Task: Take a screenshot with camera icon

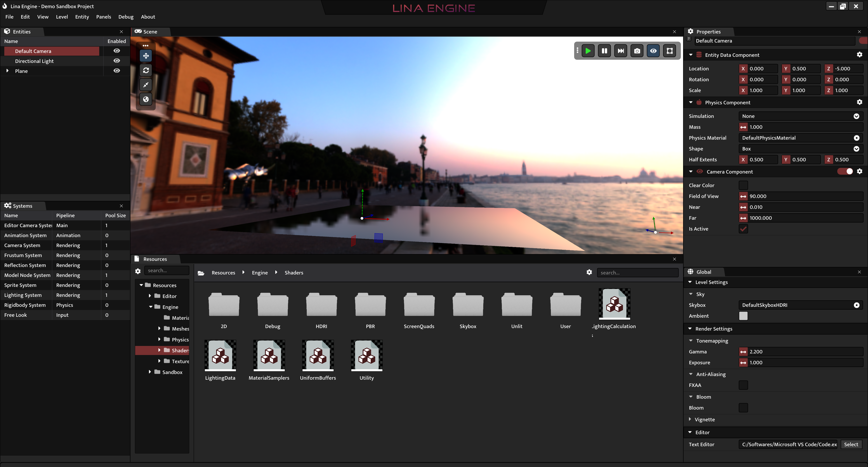Action: click(x=637, y=51)
